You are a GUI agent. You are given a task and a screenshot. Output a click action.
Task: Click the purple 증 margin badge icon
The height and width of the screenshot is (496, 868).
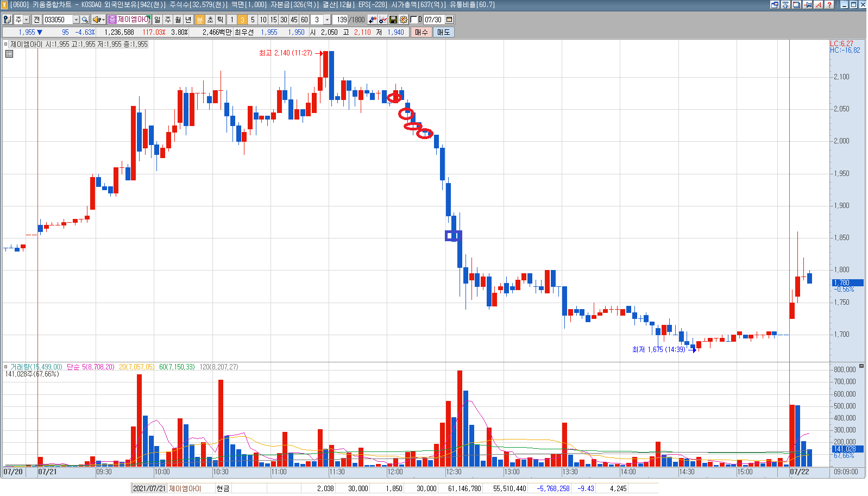tap(112, 20)
